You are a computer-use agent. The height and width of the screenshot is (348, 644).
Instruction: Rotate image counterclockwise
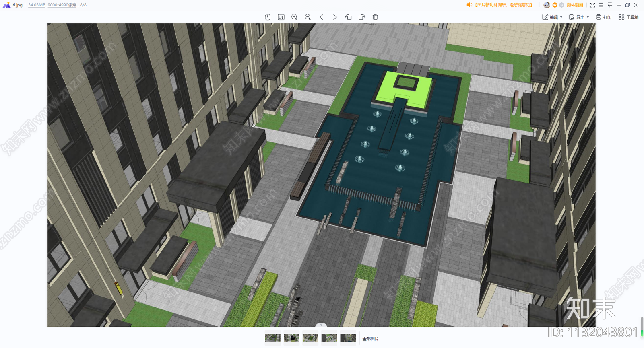(x=349, y=17)
